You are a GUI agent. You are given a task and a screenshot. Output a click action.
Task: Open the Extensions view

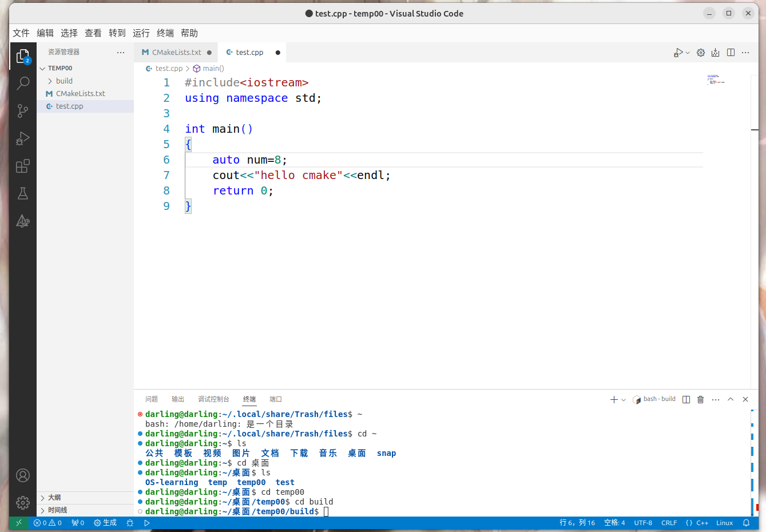[23, 166]
